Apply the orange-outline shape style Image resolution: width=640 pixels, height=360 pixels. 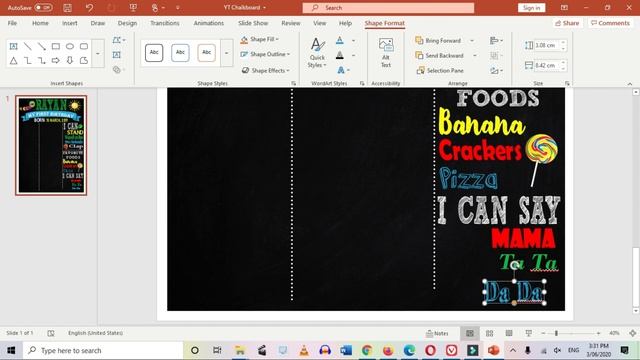(x=207, y=53)
